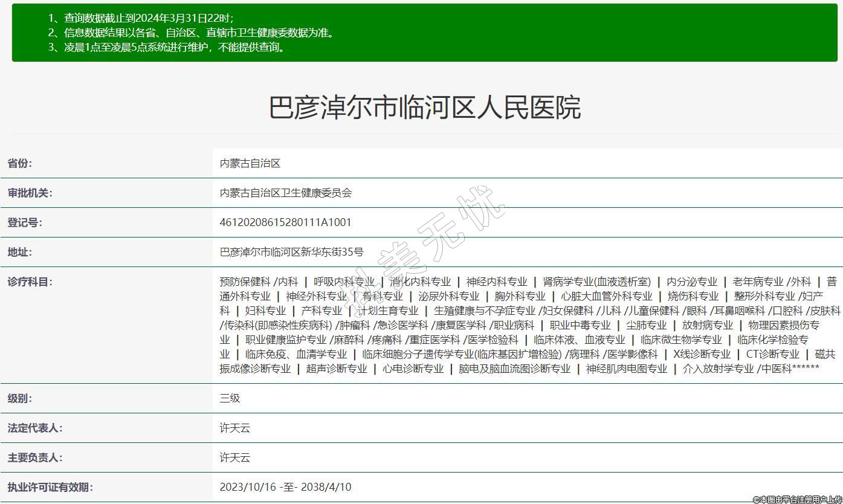Viewport: 843px width, 504px height.
Task: Select the 内蒙古自治区 province value
Action: [x=250, y=163]
